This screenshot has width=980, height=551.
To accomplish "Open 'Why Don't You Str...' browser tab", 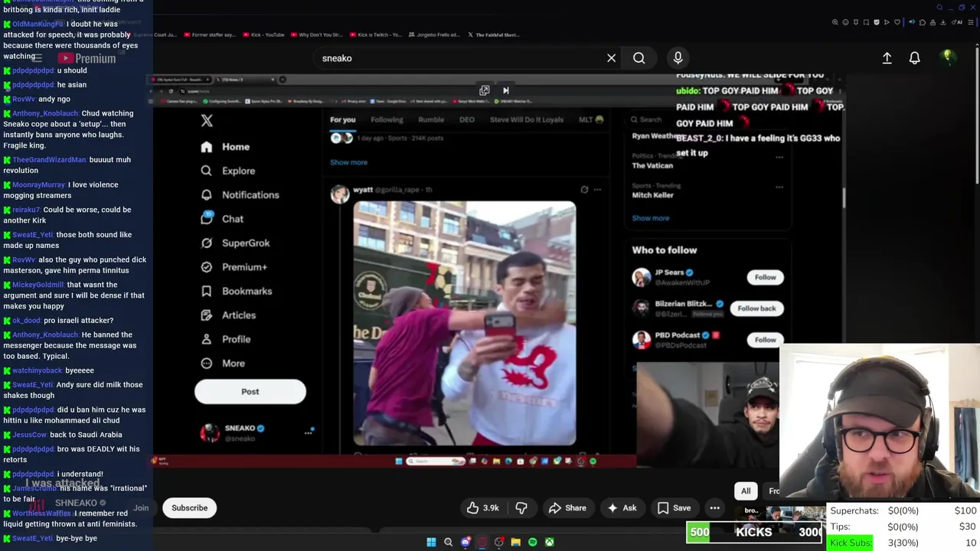I will [x=315, y=34].
